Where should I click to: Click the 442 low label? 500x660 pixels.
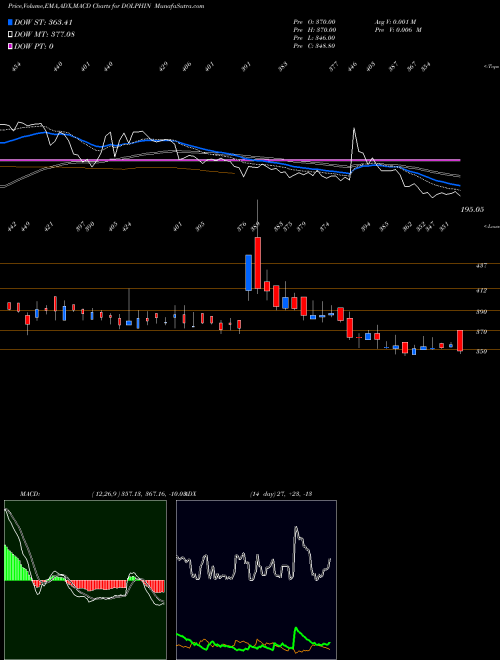point(12,227)
